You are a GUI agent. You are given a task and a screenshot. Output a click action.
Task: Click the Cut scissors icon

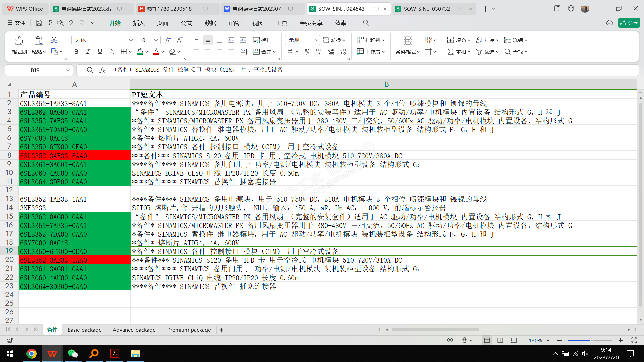54,40
